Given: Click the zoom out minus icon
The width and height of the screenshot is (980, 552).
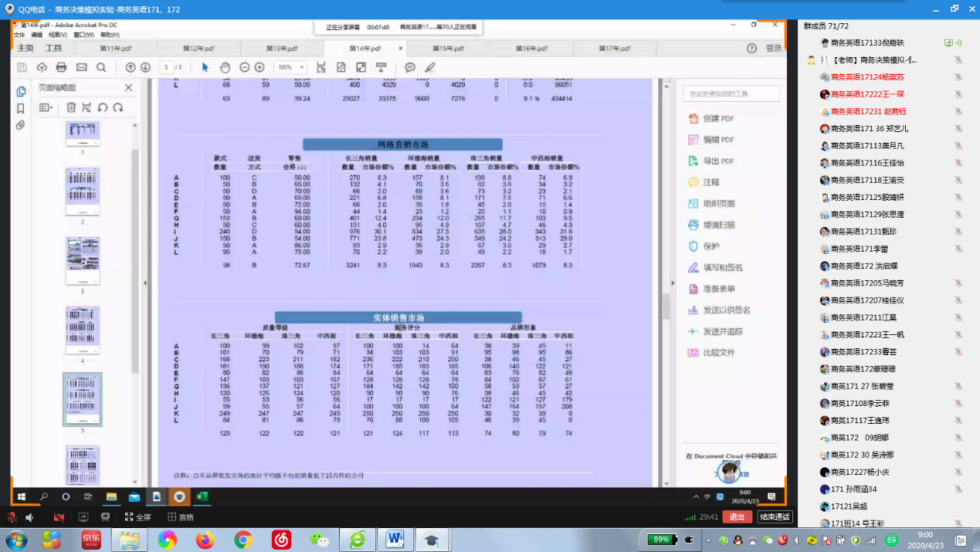Looking at the screenshot, I should click(x=245, y=67).
